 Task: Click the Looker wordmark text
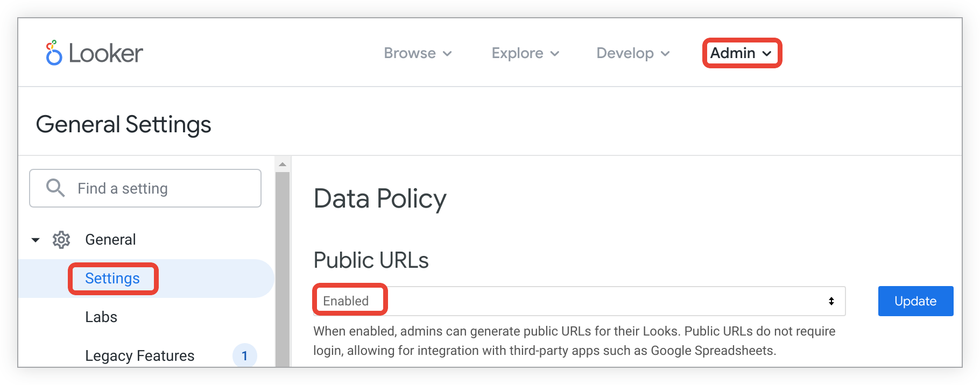click(x=106, y=53)
